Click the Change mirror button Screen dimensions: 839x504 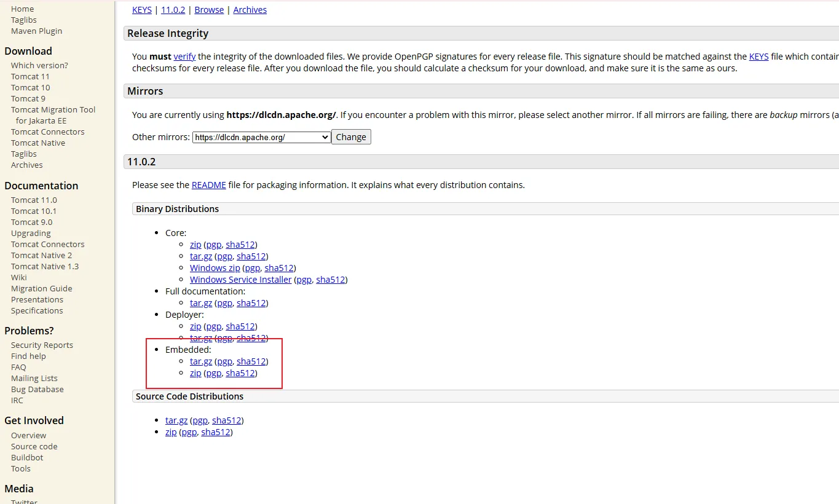pos(351,137)
